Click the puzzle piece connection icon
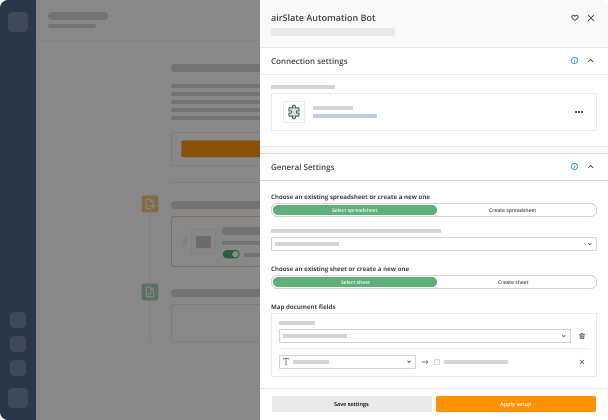Screen dimensions: 608x420 [294, 112]
